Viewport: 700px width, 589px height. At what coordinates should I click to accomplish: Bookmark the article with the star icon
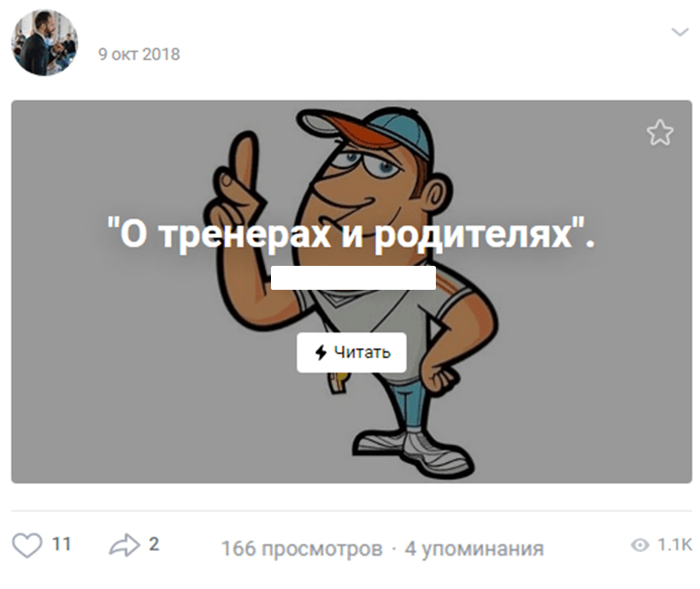pos(660,133)
